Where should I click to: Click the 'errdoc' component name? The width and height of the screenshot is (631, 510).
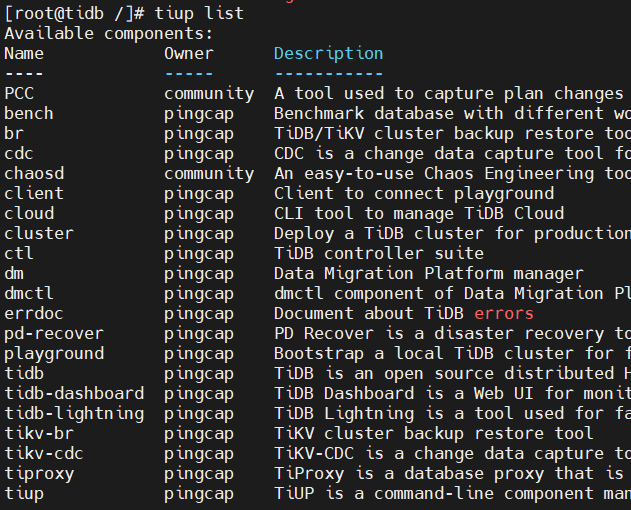(34, 314)
